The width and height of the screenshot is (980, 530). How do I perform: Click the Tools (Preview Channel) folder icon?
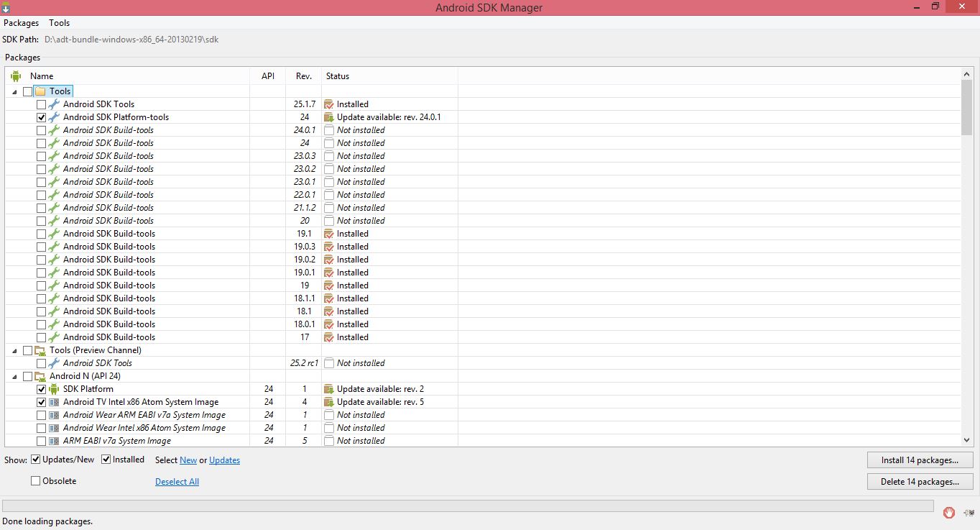pos(40,350)
